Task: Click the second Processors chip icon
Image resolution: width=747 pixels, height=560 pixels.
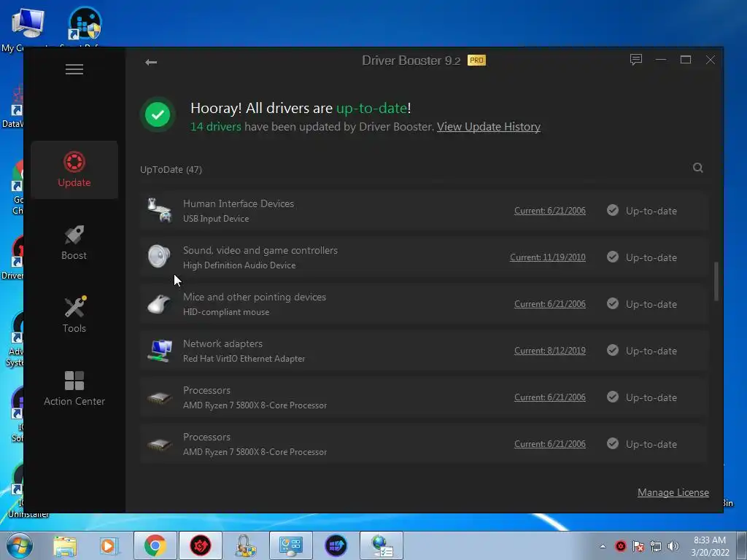Action: pyautogui.click(x=159, y=444)
